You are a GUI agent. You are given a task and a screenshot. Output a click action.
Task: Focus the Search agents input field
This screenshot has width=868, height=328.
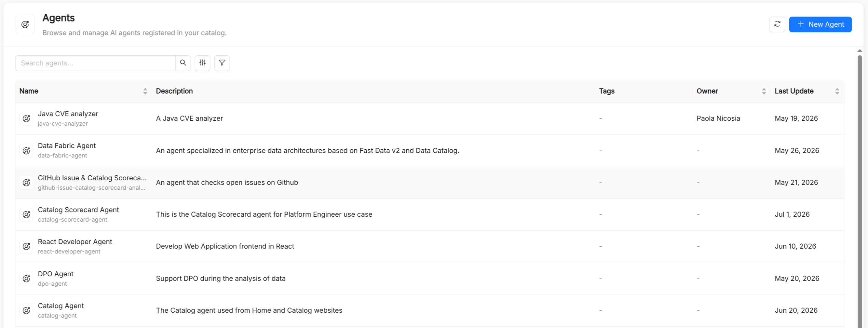point(95,63)
